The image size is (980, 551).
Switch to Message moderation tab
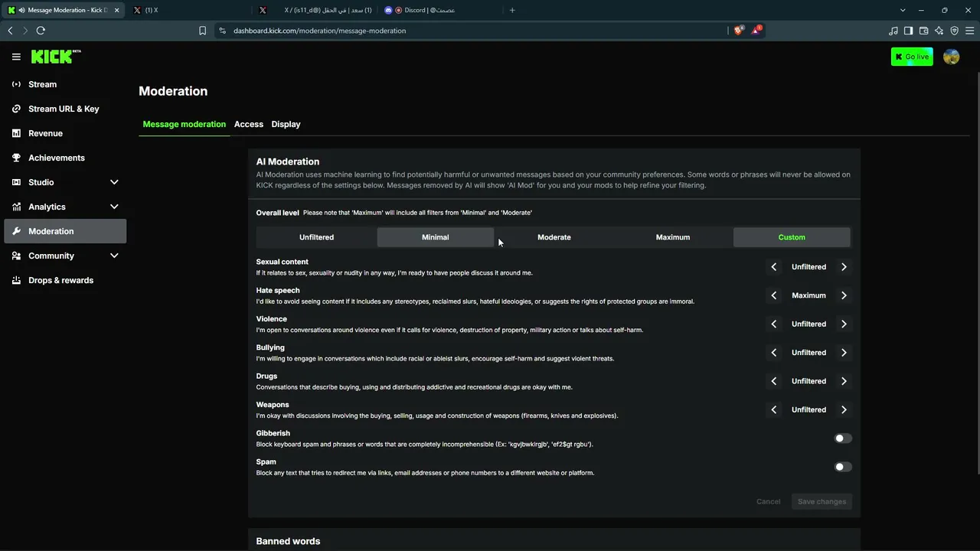pyautogui.click(x=184, y=124)
